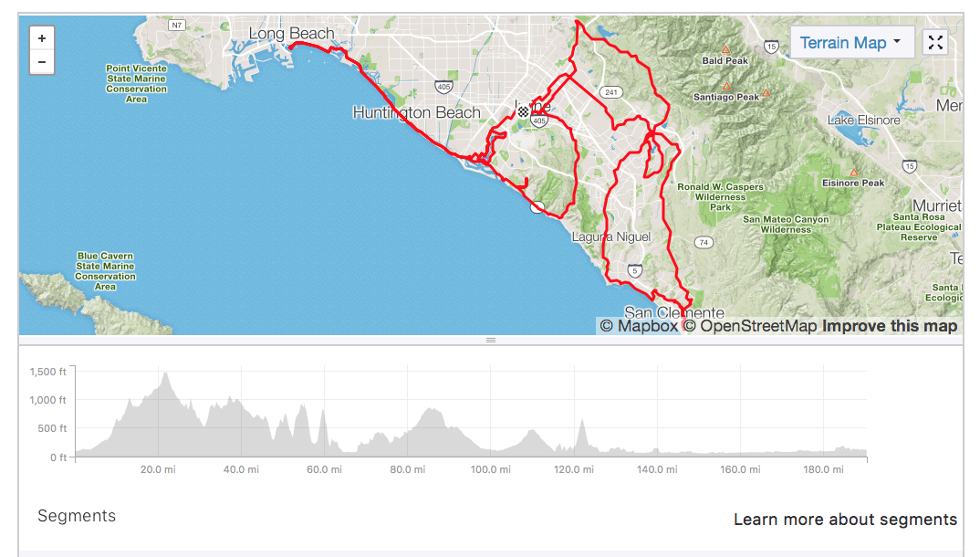This screenshot has height=557, width=980.
Task: Open the OpenStreetMap attribution link
Action: coord(750,326)
